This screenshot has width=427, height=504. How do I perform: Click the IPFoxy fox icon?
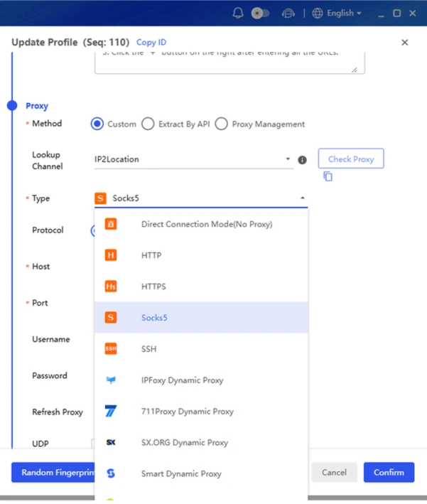coord(111,380)
